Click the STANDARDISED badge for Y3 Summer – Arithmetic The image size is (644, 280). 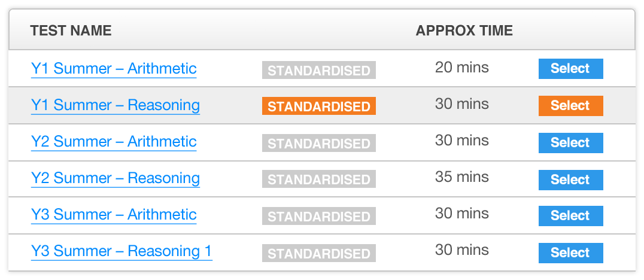click(318, 216)
